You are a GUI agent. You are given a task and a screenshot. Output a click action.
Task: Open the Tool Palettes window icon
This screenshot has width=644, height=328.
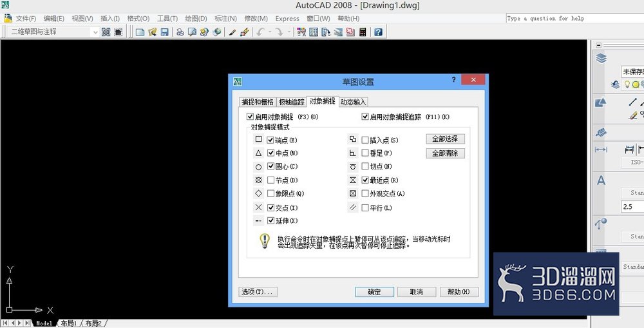[326, 32]
